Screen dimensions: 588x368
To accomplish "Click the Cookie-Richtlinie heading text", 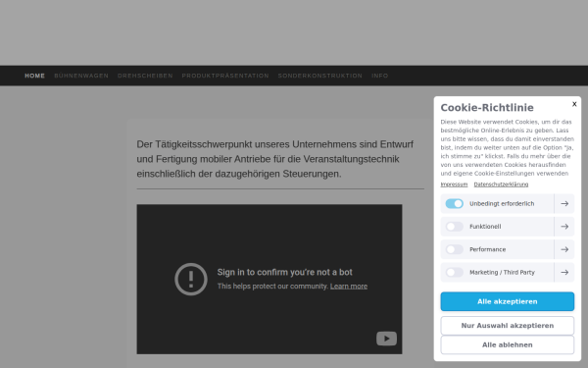I will [x=487, y=108].
